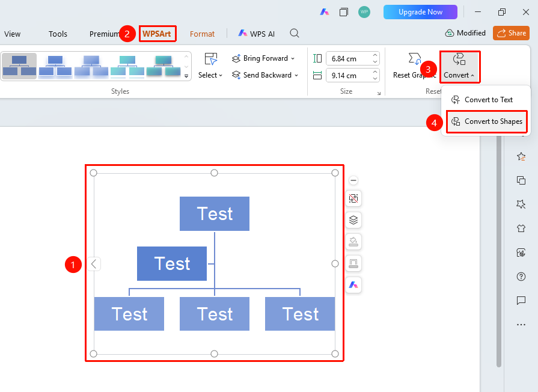
Task: Open the T-shirt icon in right sidebar
Action: pos(521,228)
